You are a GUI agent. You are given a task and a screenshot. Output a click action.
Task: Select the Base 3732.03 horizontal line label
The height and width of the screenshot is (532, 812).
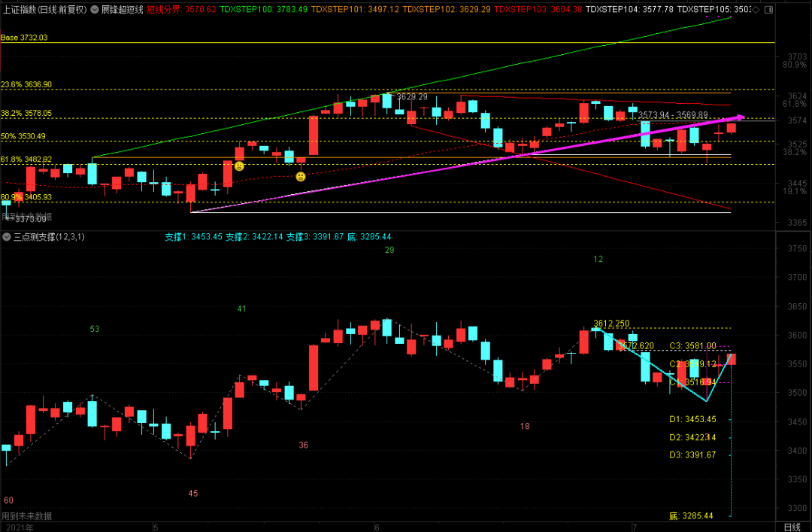[24, 38]
